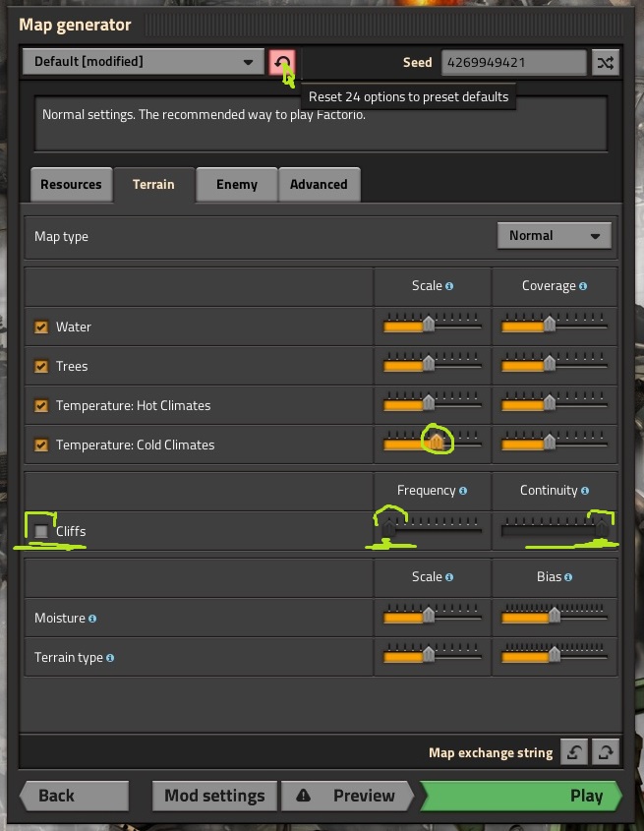Click the reset to preset defaults icon
The width and height of the screenshot is (644, 831).
(282, 62)
